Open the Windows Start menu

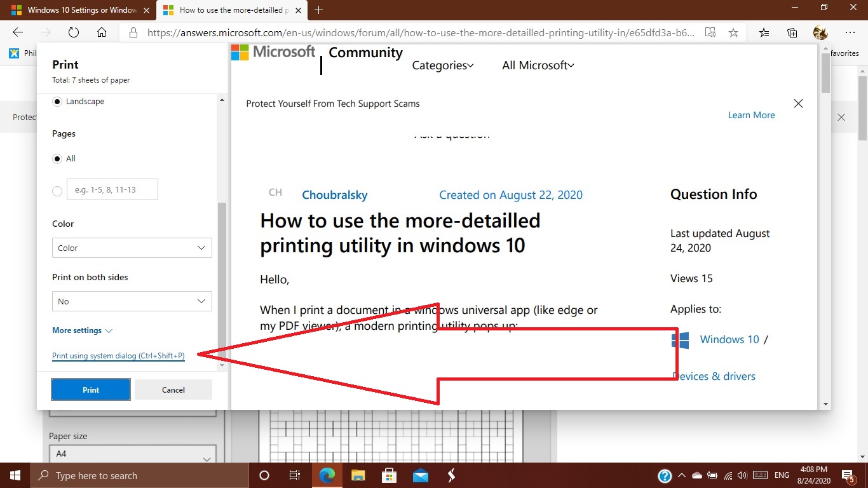pyautogui.click(x=15, y=475)
